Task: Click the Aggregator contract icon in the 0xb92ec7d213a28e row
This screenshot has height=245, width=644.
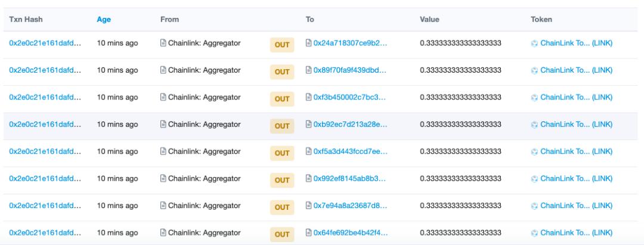Action: click(163, 124)
